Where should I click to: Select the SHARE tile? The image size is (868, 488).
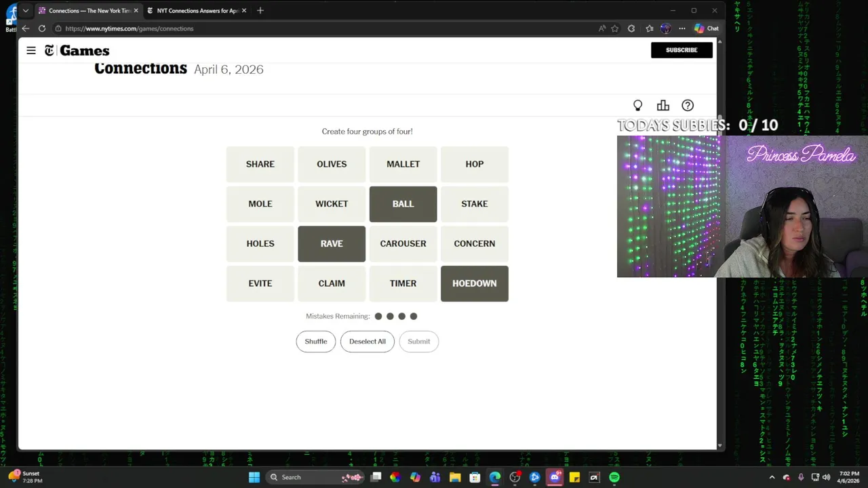[x=260, y=164]
